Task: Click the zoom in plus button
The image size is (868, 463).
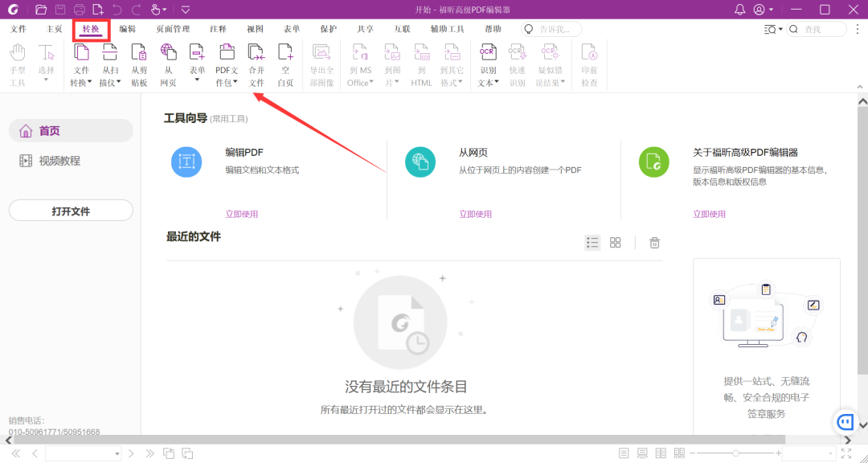Action: [x=778, y=453]
